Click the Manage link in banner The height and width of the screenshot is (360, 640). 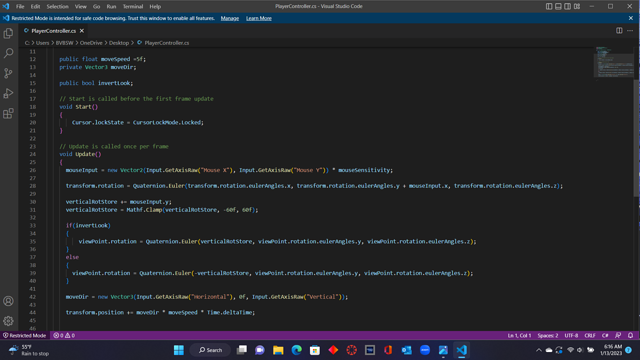point(230,18)
